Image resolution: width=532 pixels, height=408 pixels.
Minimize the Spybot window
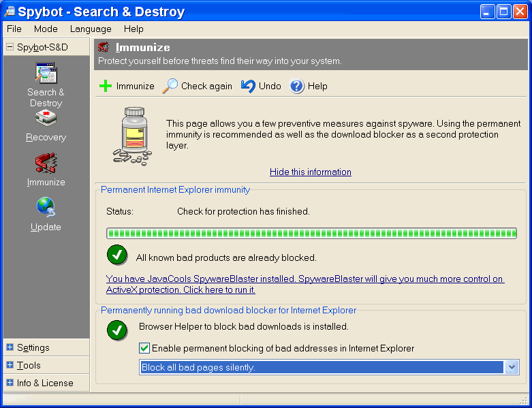pos(487,12)
